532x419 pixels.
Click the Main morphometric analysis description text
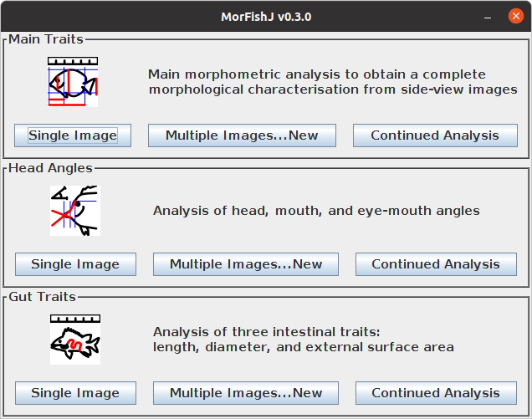pyautogui.click(x=333, y=82)
